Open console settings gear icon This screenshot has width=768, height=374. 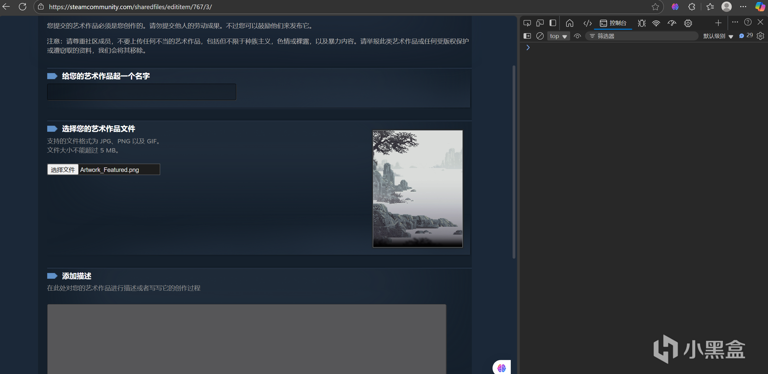pyautogui.click(x=760, y=36)
